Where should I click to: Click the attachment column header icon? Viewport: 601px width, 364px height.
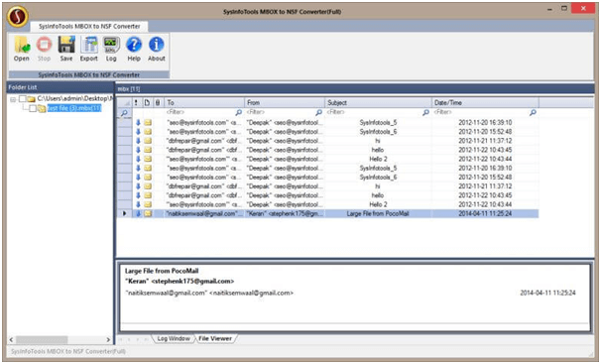[158, 103]
